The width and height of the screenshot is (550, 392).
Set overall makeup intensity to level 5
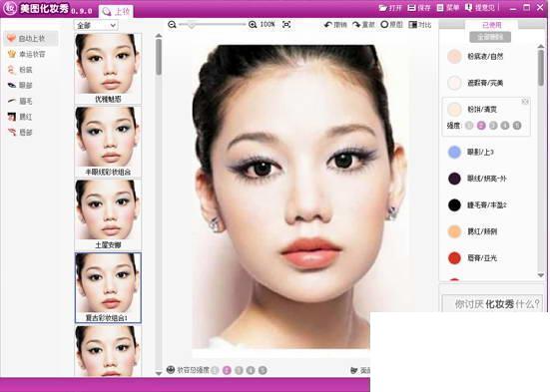263,370
